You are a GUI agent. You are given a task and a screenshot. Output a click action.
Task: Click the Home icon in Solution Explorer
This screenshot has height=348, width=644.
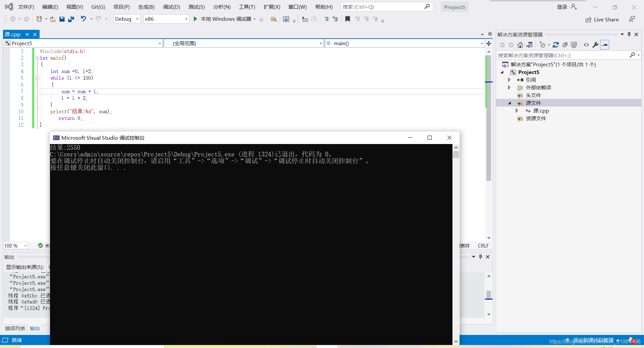point(520,45)
